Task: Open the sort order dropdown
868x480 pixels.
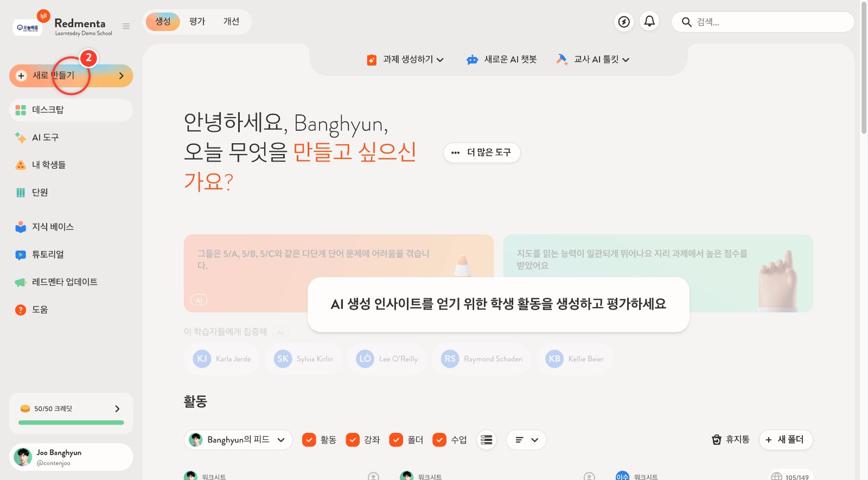Action: point(526,440)
